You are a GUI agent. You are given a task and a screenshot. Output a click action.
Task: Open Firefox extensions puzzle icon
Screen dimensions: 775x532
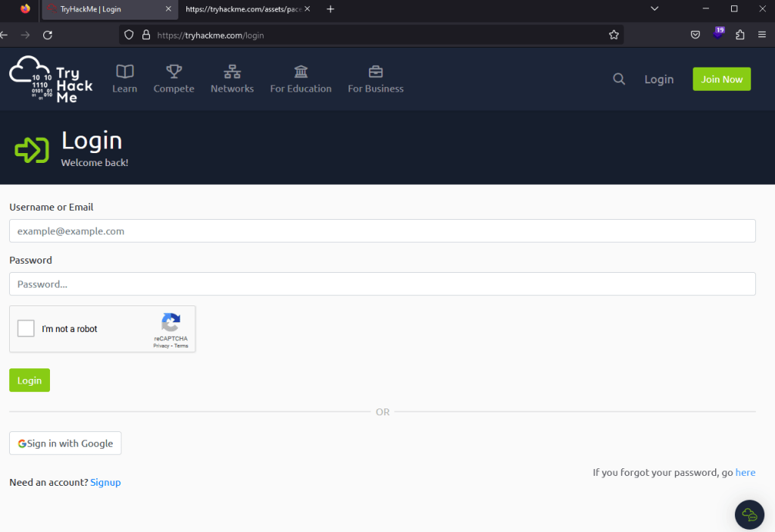pos(740,35)
